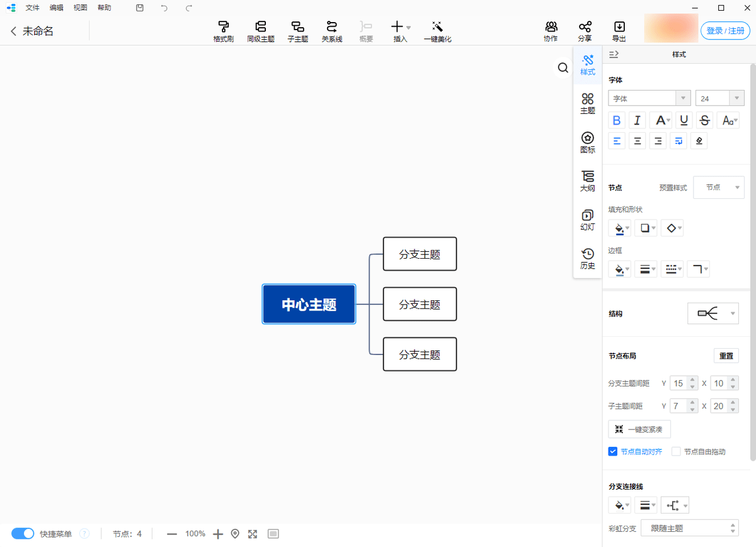Insert a relationship line (关系线)
Screen dimensions: 756x547
pos(331,31)
